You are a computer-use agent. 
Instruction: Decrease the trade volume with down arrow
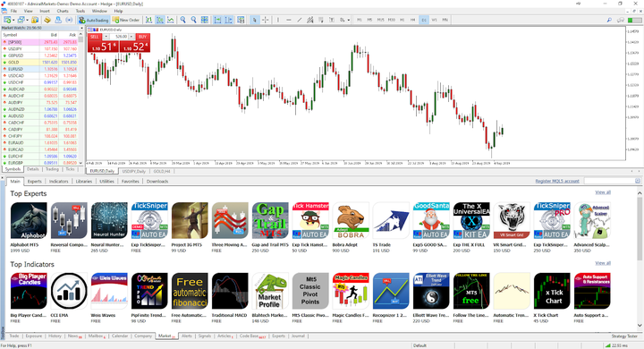[106, 37]
